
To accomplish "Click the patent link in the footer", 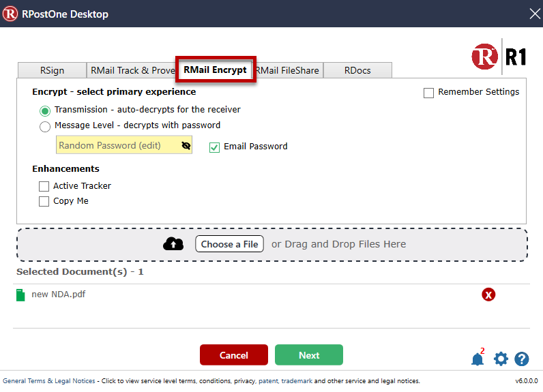I will click(268, 381).
